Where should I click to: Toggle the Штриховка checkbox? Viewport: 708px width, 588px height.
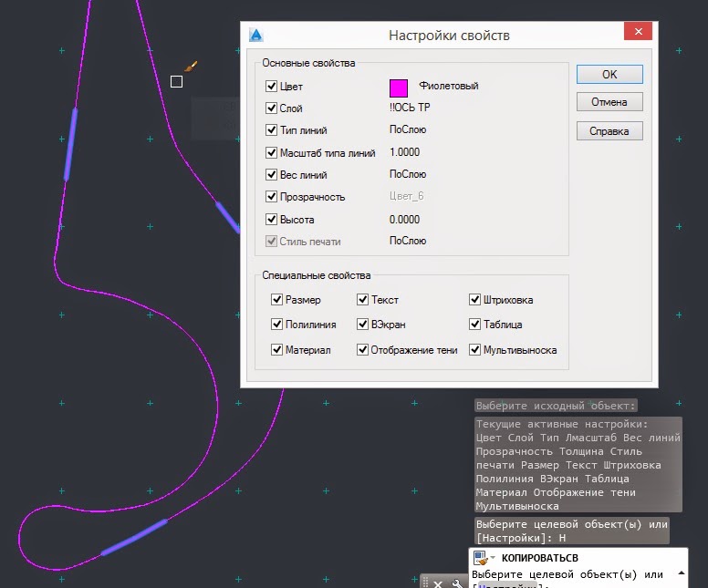pyautogui.click(x=474, y=299)
